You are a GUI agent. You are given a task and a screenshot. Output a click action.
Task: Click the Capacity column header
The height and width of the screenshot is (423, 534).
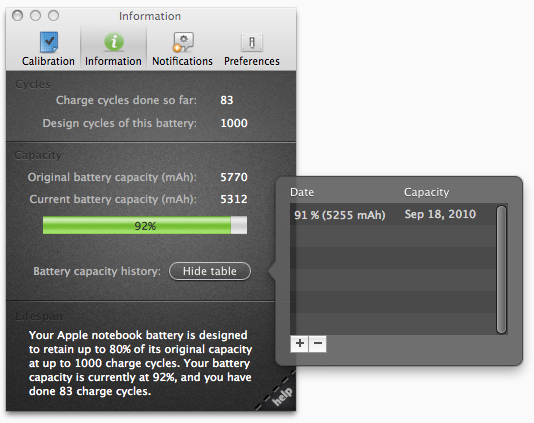426,192
